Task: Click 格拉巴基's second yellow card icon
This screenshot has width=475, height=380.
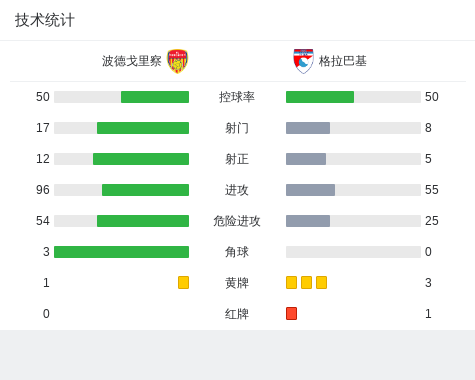Action: [x=306, y=282]
